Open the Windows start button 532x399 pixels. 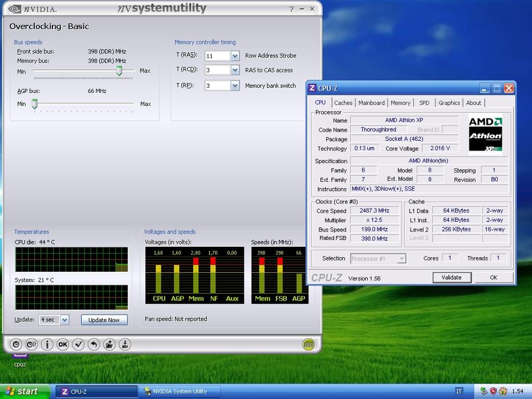coord(25,392)
